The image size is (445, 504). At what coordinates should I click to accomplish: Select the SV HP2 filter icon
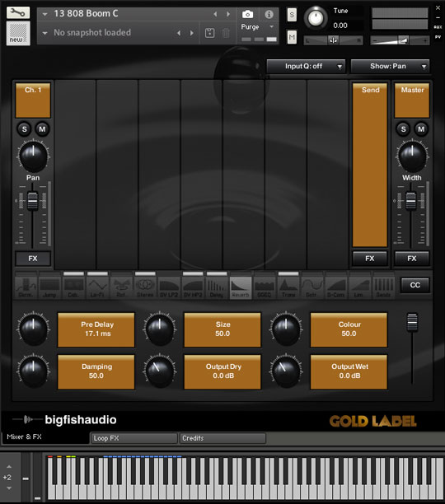193,288
